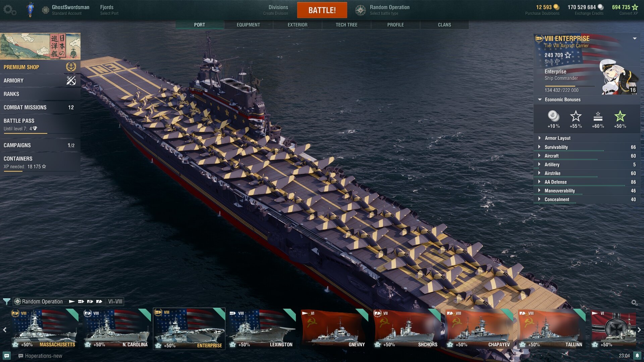Click the Containers XP progress bar
Viewport: 644px width, 362px height.
click(x=40, y=171)
